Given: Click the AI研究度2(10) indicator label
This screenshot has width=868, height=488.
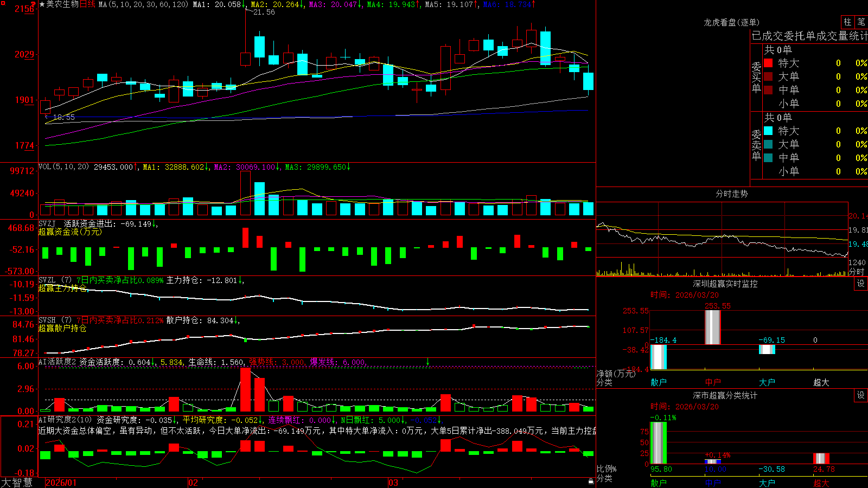Looking at the screenshot, I should coord(65,420).
